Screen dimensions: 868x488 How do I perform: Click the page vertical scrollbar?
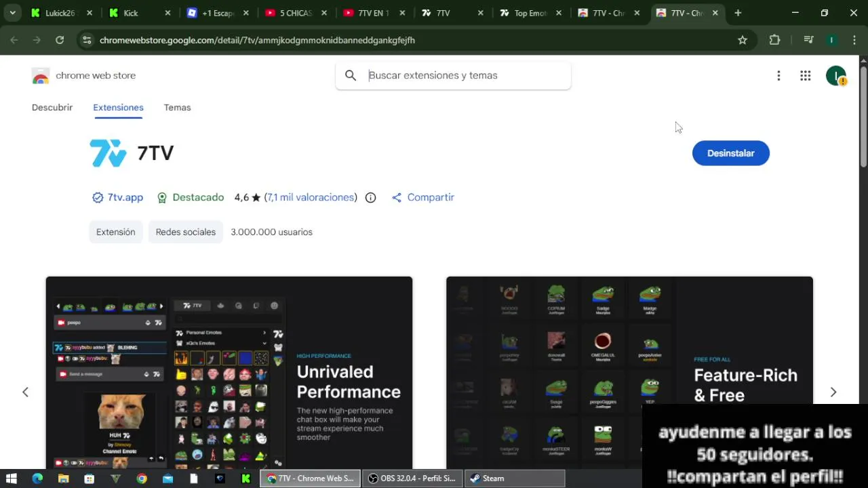point(863,115)
